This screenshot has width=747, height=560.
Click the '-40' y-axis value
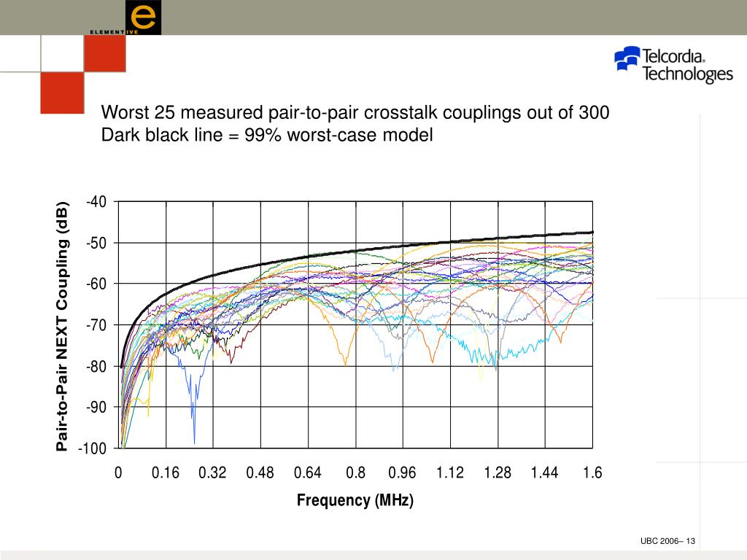96,201
